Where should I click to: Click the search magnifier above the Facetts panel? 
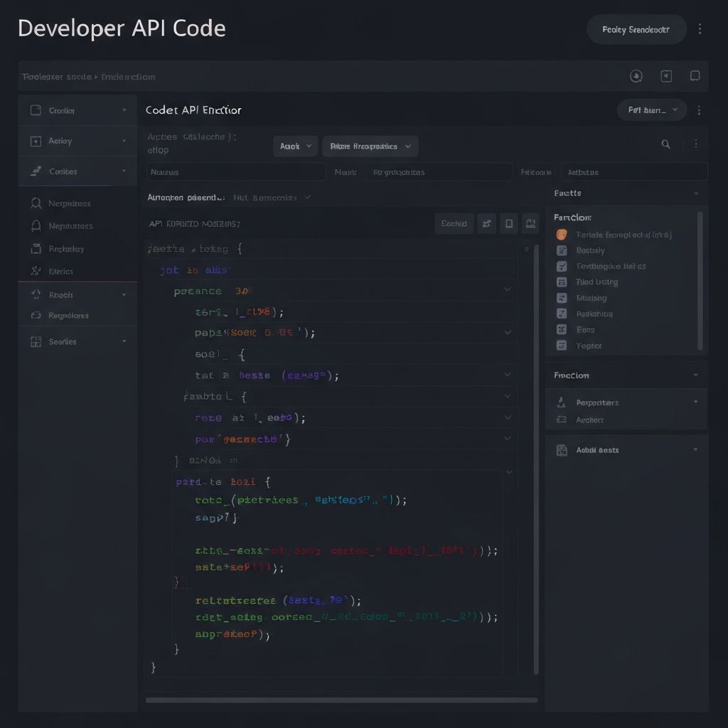(x=665, y=144)
